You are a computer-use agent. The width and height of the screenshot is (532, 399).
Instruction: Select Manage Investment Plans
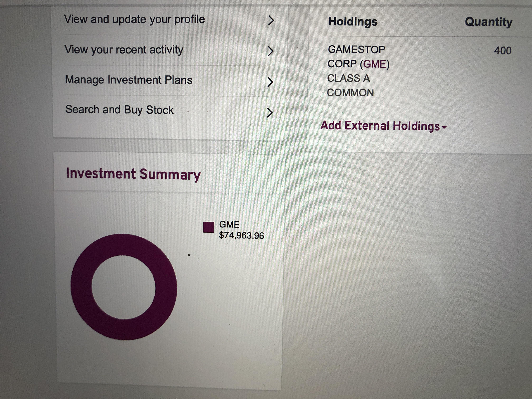click(x=129, y=80)
